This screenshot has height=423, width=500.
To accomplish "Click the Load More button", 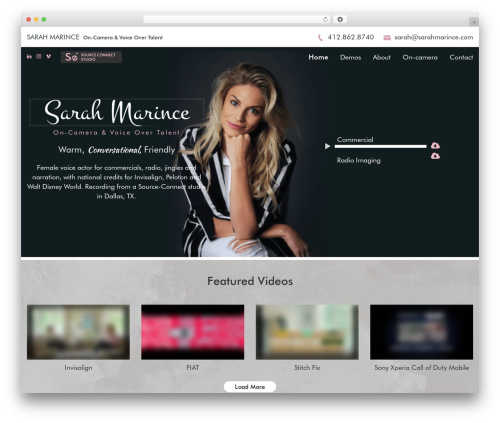I will tap(250, 387).
